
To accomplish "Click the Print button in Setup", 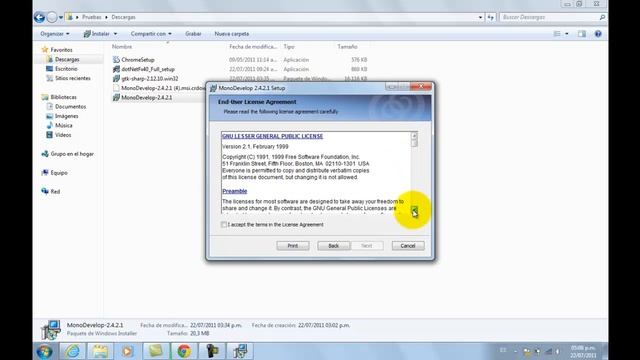I will click(x=293, y=246).
